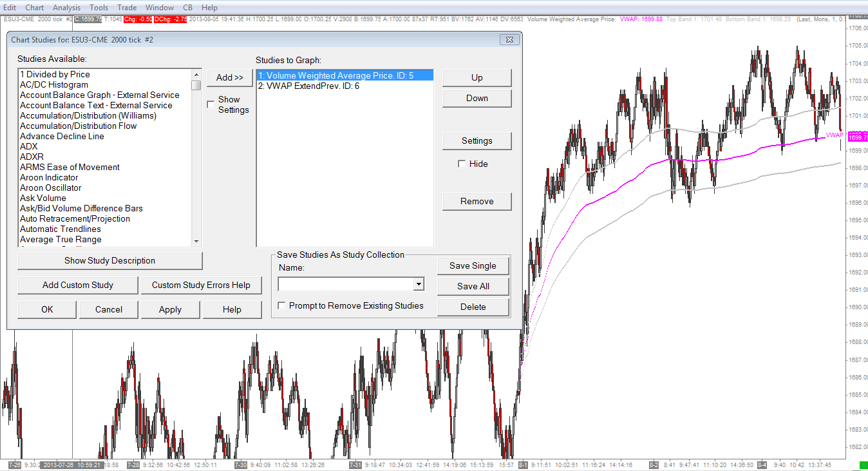Screen dimensions: 868x471
Task: Click the 8-1 date marker
Action: (x=523, y=465)
